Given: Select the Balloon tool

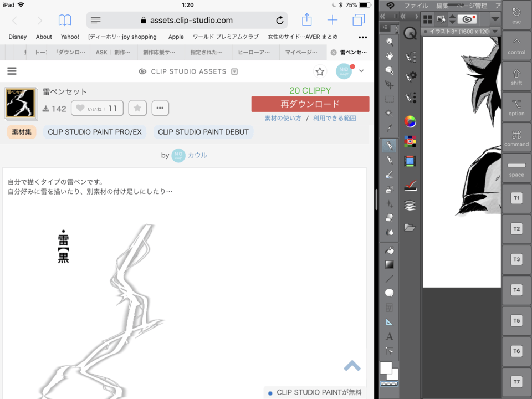Looking at the screenshot, I should click(x=390, y=293).
